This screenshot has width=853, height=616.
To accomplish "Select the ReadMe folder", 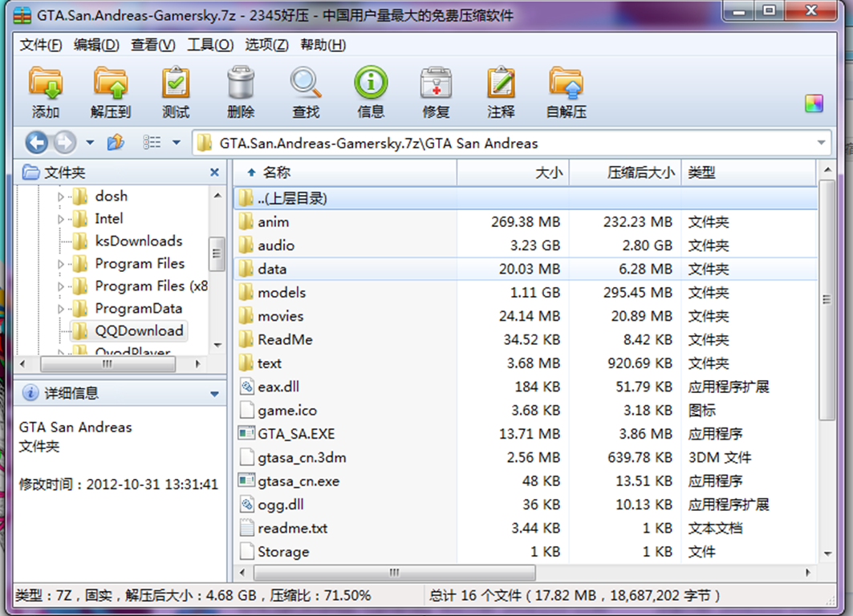I will point(526,340).
